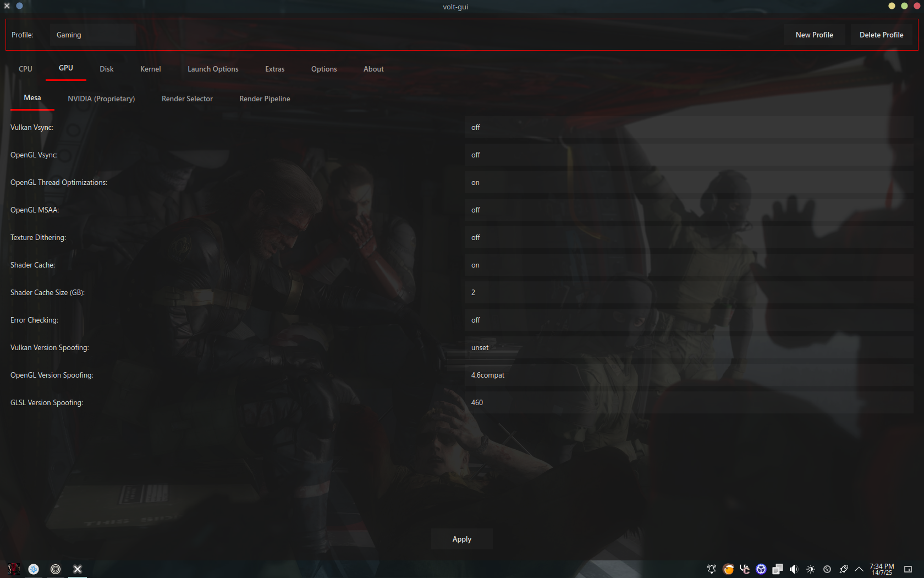Click the orange ball tray icon
Viewport: 924px width, 578px height.
click(x=728, y=569)
